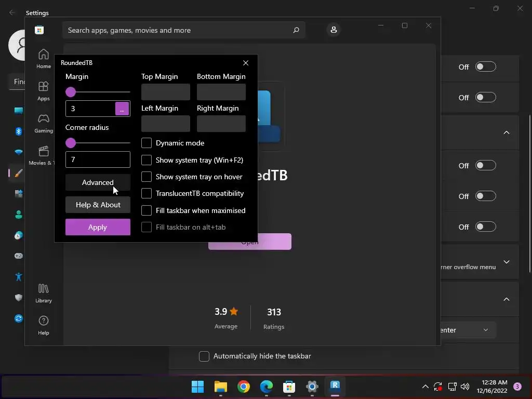The width and height of the screenshot is (532, 399).
Task: Open Windows Update icon in Settings sidebar
Action: pos(19,318)
